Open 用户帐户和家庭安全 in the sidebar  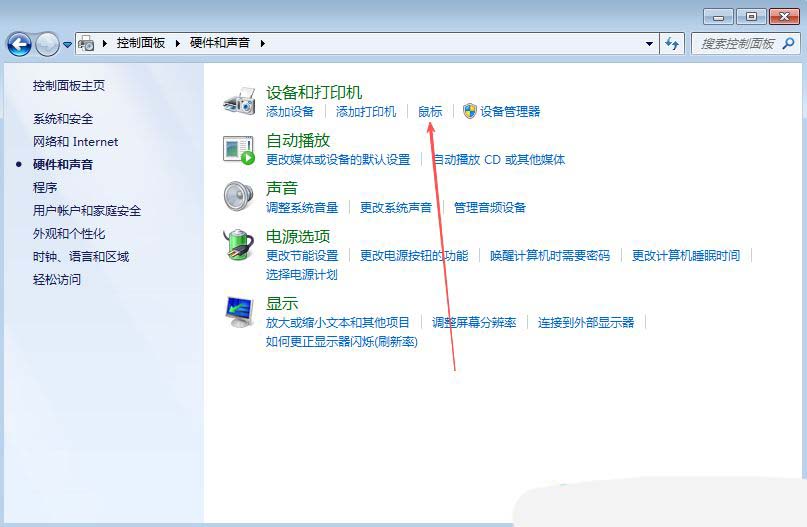pyautogui.click(x=86, y=210)
